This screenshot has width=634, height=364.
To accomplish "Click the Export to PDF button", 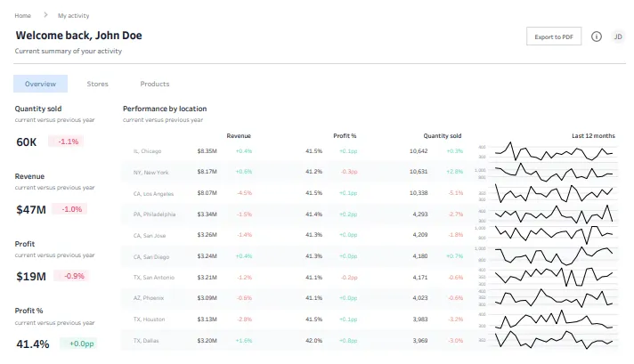I will (x=554, y=36).
